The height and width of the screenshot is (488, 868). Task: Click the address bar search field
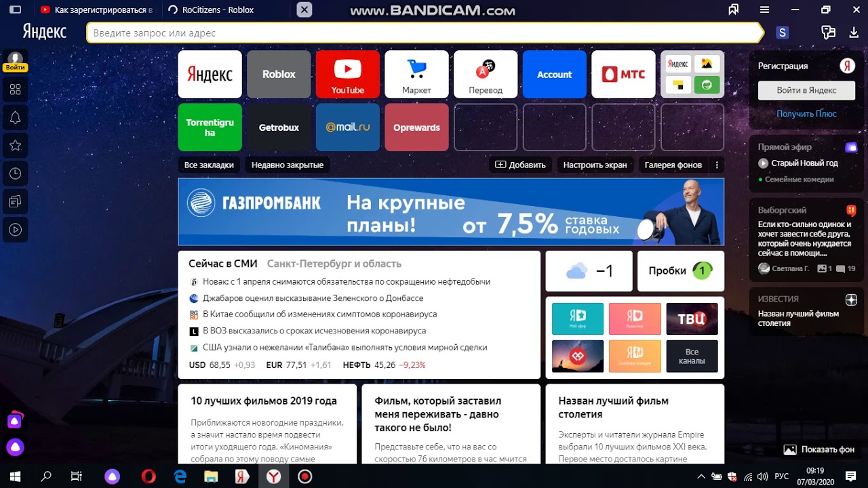tap(425, 33)
